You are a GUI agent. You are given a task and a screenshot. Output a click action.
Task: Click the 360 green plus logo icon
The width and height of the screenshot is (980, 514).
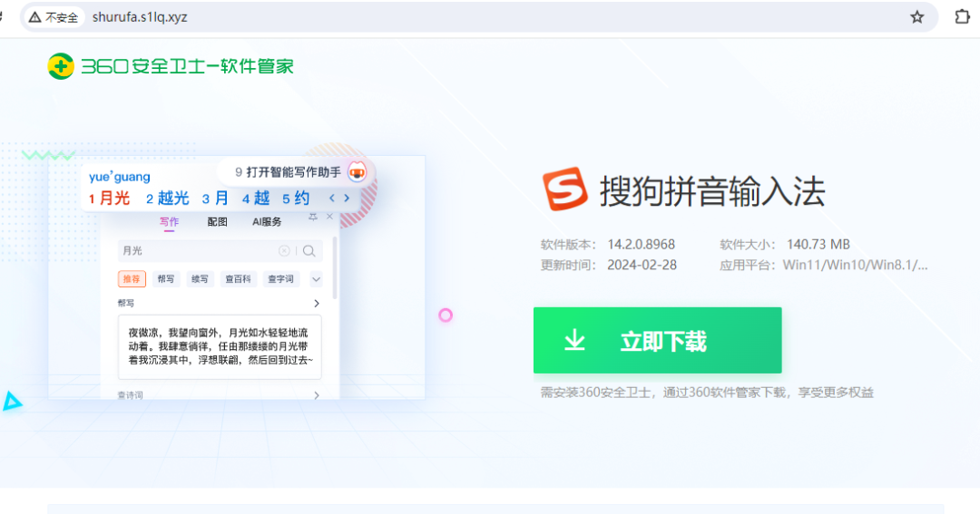[61, 66]
